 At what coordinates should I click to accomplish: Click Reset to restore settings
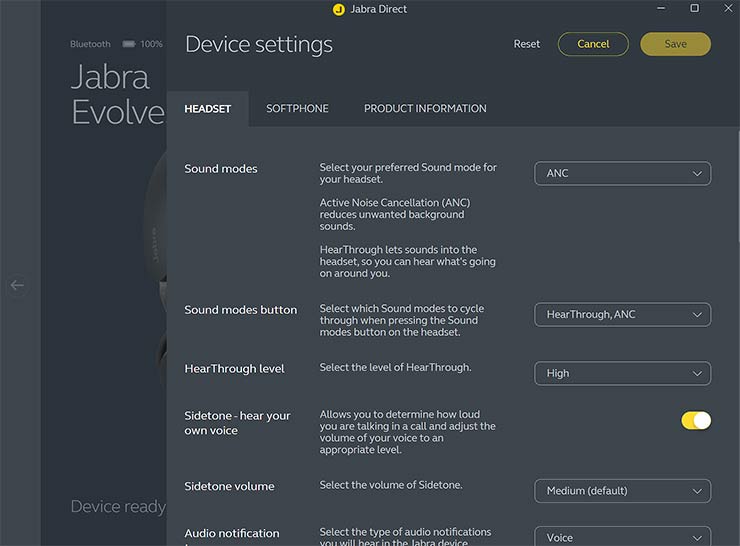click(x=527, y=44)
